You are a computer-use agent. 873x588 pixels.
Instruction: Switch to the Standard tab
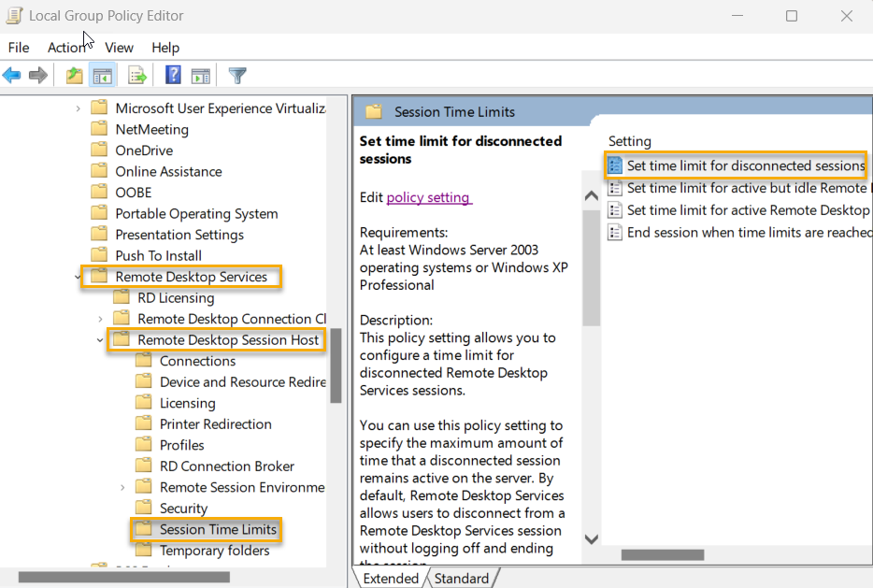tap(461, 579)
